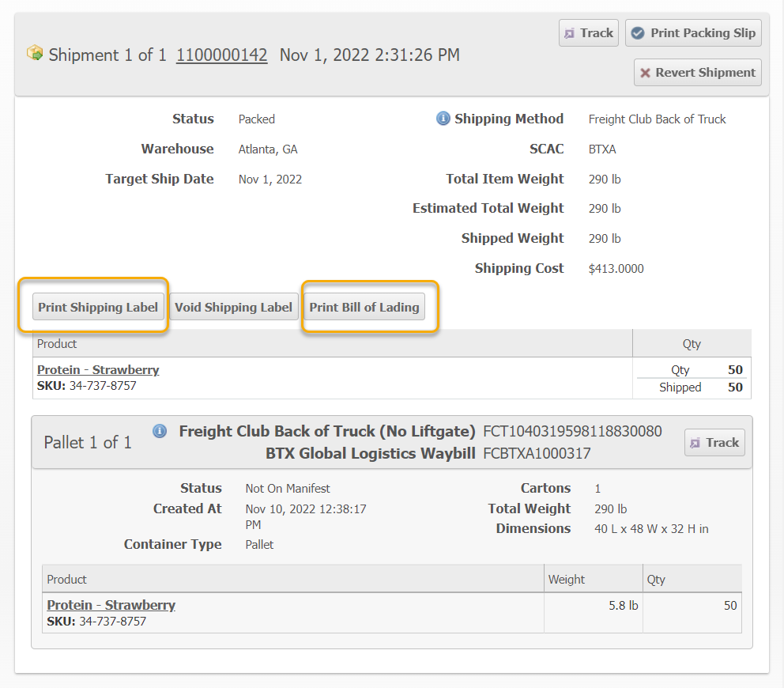Image resolution: width=784 pixels, height=688 pixels.
Task: Click Qty column header in shipment table
Action: pyautogui.click(x=692, y=344)
